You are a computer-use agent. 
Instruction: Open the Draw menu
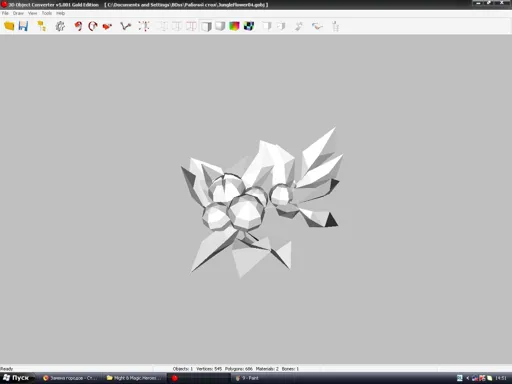(x=18, y=13)
